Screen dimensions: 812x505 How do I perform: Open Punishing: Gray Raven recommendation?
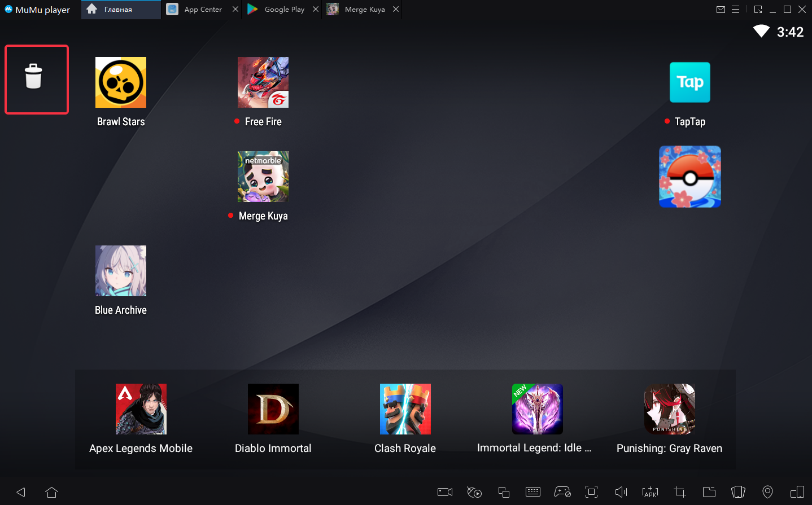pyautogui.click(x=670, y=409)
